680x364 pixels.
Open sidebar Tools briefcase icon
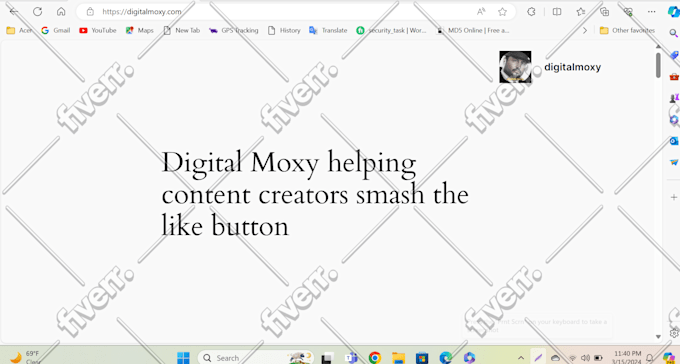tap(673, 77)
